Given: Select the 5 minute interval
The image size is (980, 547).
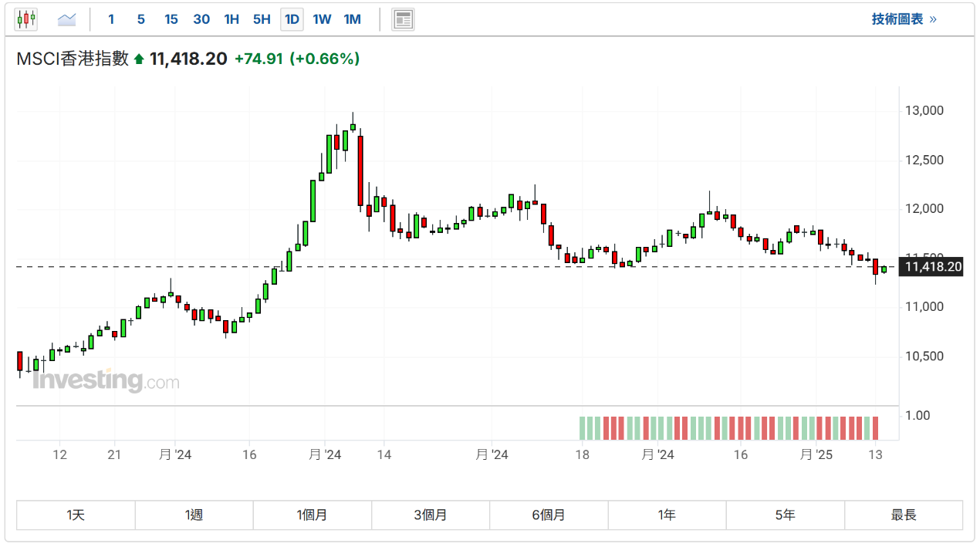Looking at the screenshot, I should [140, 19].
